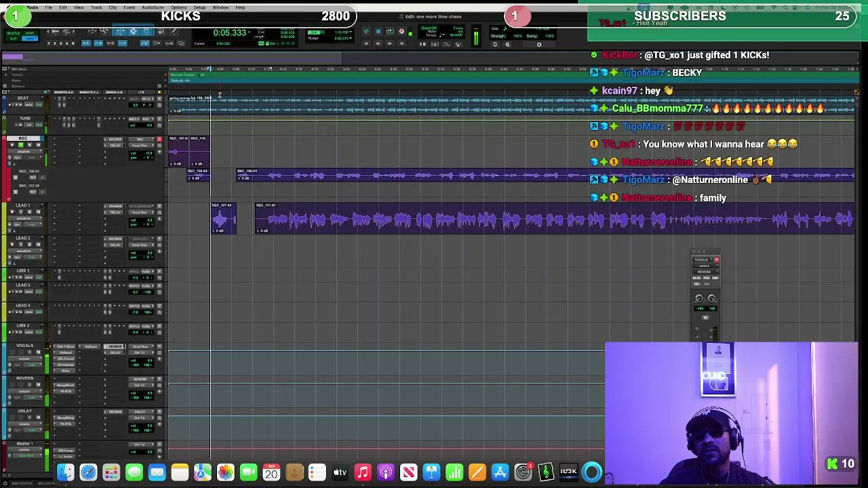
Task: Click transport fast forward button
Action: click(x=389, y=43)
